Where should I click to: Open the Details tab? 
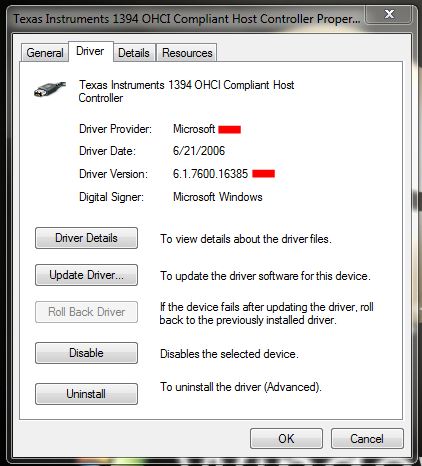point(134,53)
